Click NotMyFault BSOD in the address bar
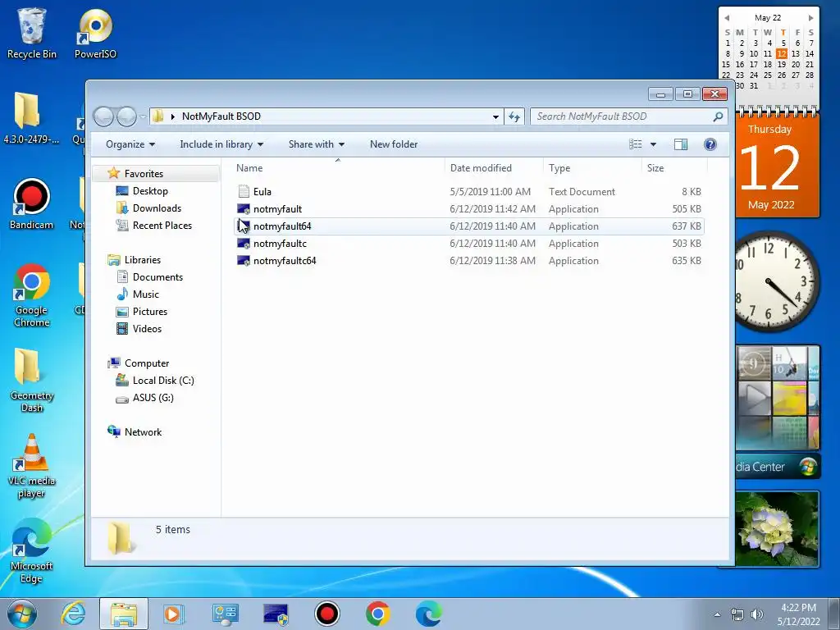 click(x=221, y=116)
